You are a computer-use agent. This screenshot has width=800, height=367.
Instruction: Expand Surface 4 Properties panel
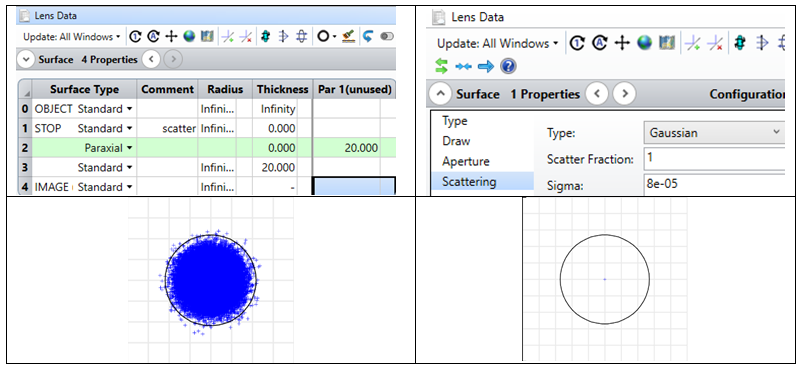click(25, 60)
